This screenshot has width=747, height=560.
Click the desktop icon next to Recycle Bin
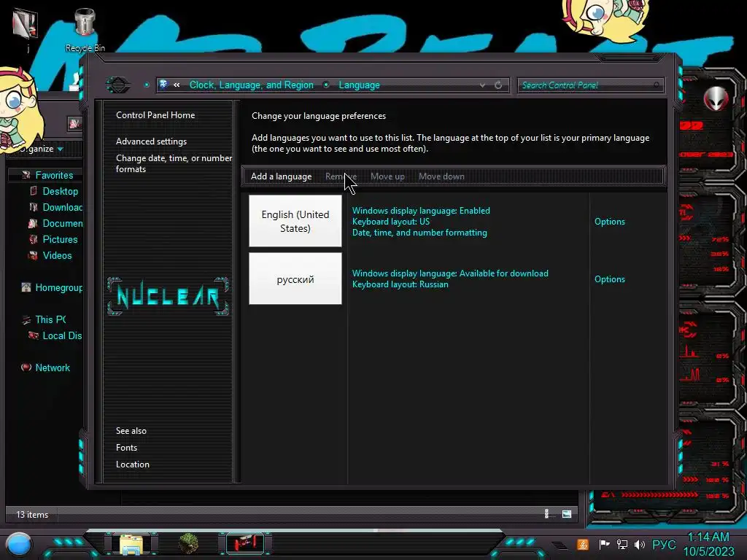26,28
